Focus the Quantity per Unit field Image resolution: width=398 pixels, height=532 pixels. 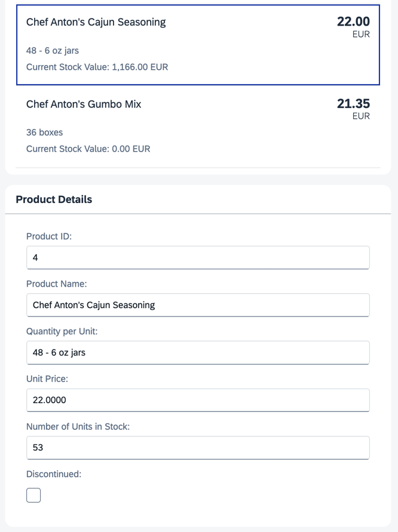(x=198, y=352)
